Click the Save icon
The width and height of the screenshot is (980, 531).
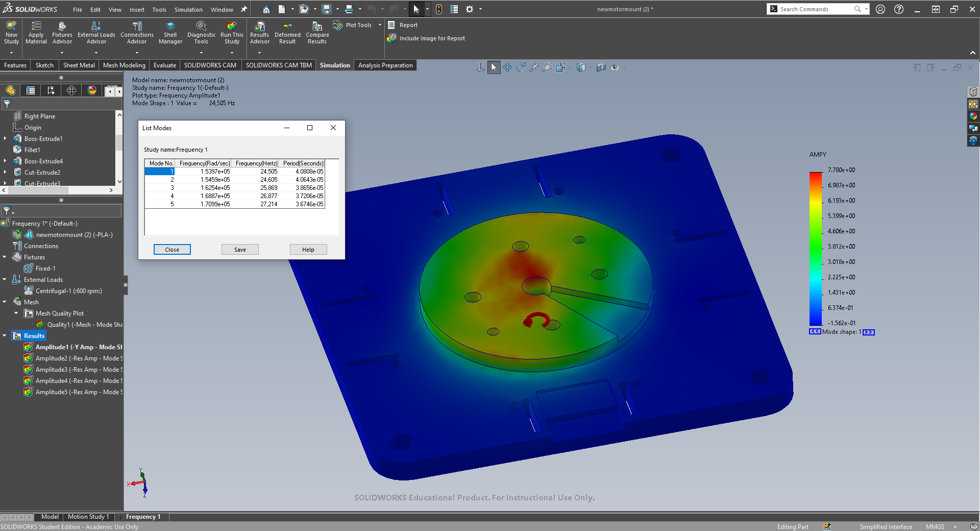[327, 9]
